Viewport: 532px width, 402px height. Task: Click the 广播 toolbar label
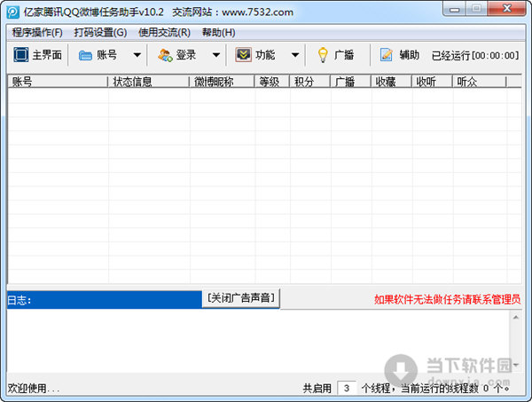point(344,55)
